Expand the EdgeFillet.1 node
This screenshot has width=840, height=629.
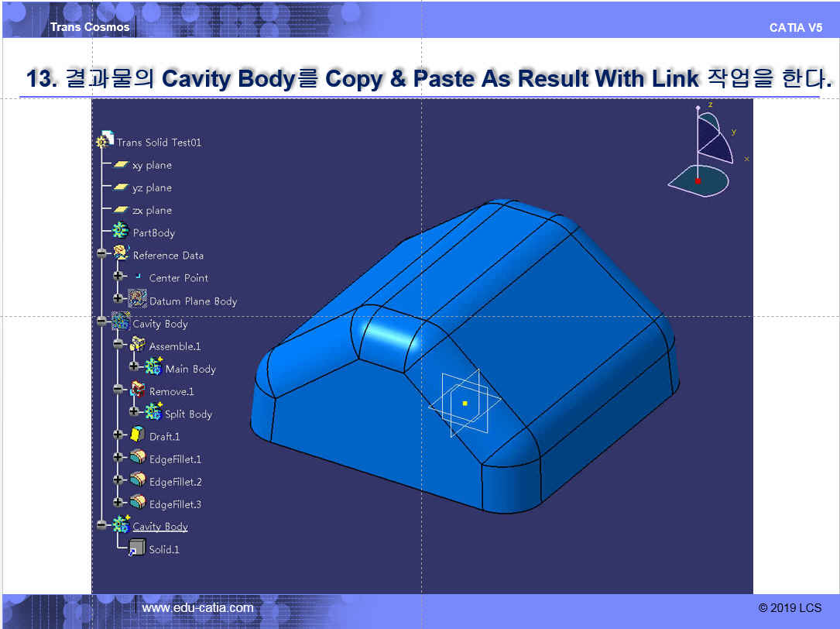tap(118, 457)
